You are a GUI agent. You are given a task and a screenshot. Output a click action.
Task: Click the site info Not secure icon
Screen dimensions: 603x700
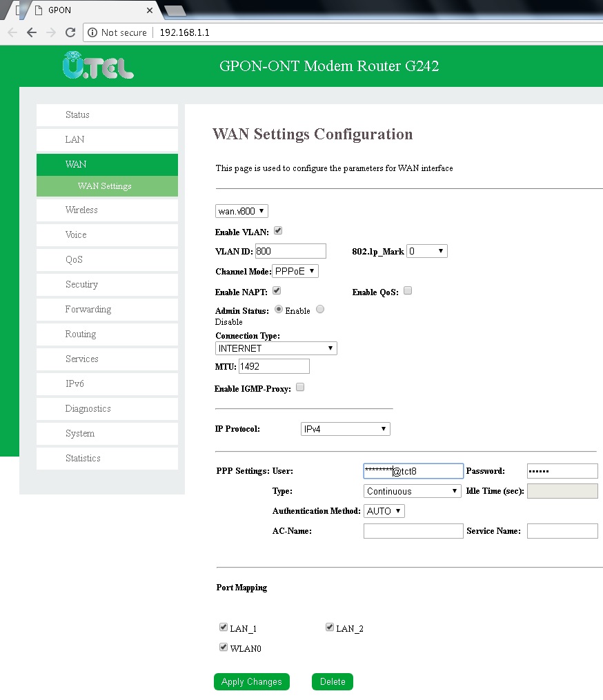[x=92, y=32]
